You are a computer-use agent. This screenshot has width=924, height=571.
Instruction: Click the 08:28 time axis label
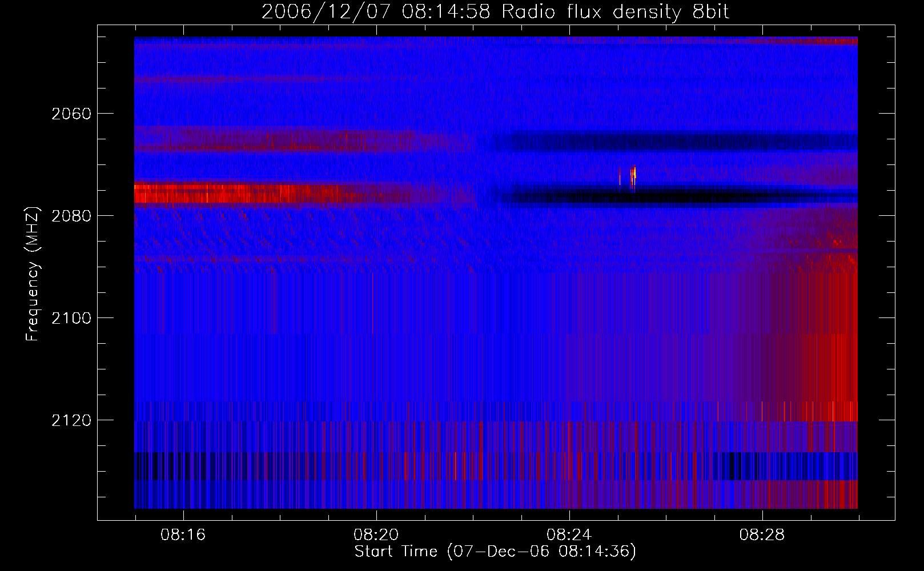(x=762, y=534)
